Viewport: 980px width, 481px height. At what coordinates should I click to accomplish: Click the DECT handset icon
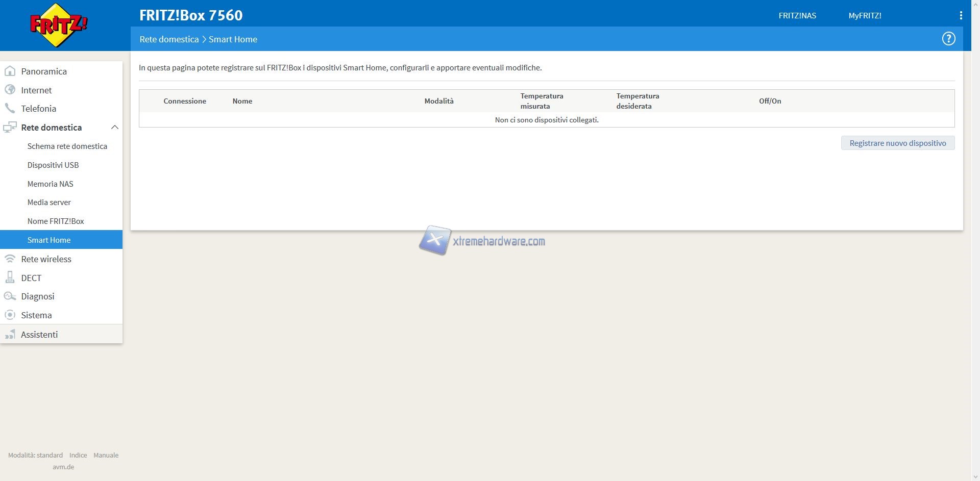[x=10, y=277]
